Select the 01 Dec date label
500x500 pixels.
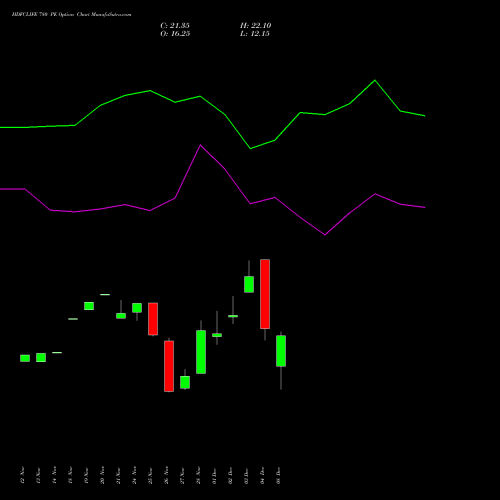214,475
